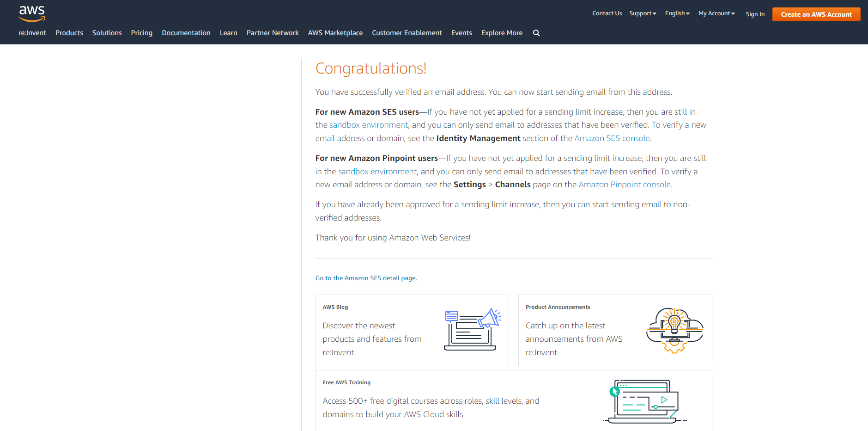Viewport: 868px width, 431px height.
Task: Click the 'Thank you for using Amazon Web Services!' text
Action: pos(393,238)
